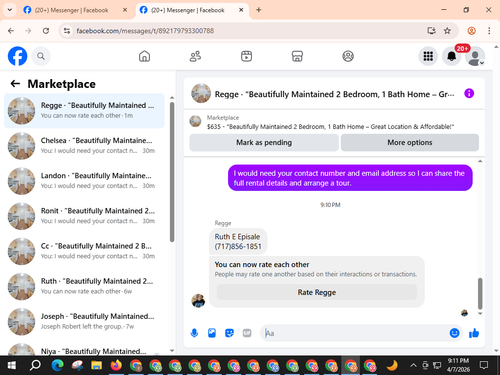Open Windows taskbar search

[35, 366]
